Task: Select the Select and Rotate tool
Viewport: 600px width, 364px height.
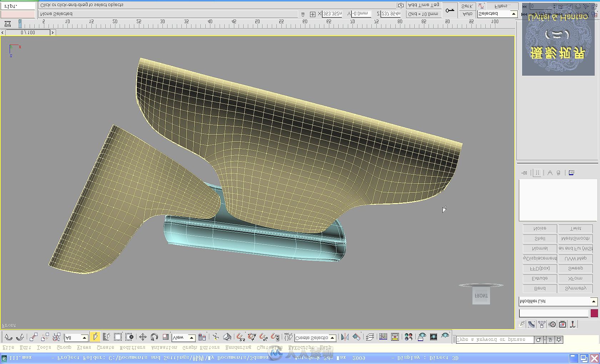Action: [154, 337]
